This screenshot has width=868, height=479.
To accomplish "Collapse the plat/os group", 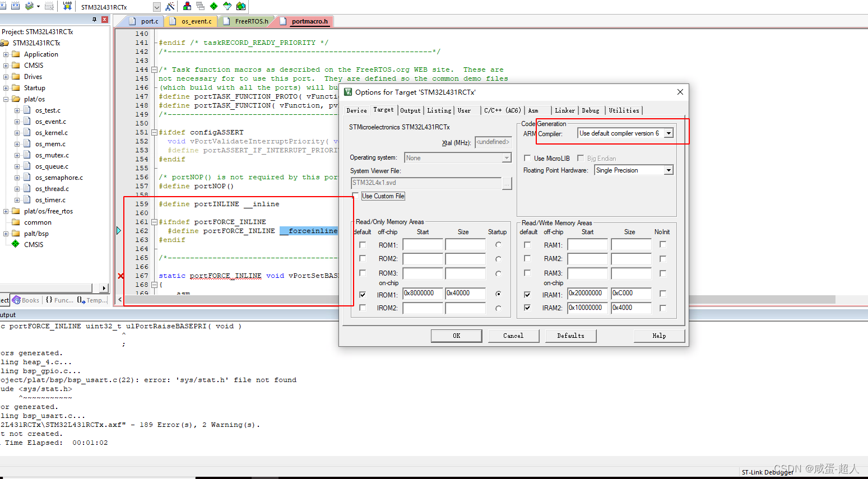I will tap(6, 99).
